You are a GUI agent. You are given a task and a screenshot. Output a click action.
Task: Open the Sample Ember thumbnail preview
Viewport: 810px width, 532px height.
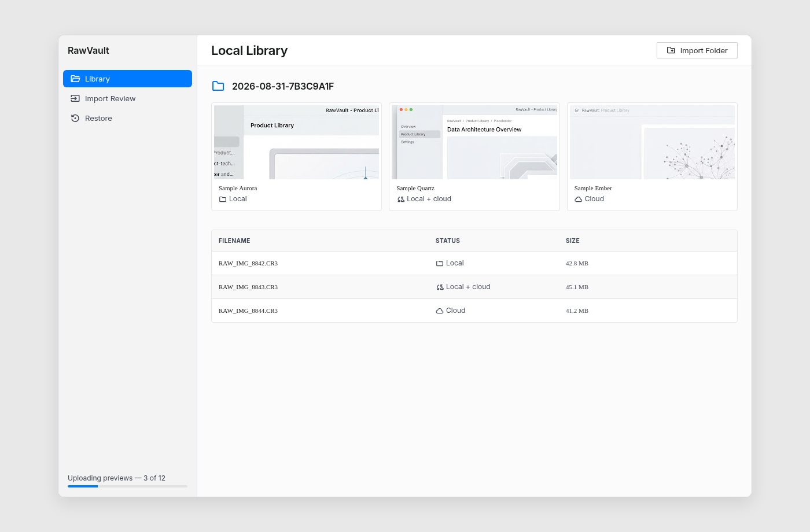[x=652, y=142]
